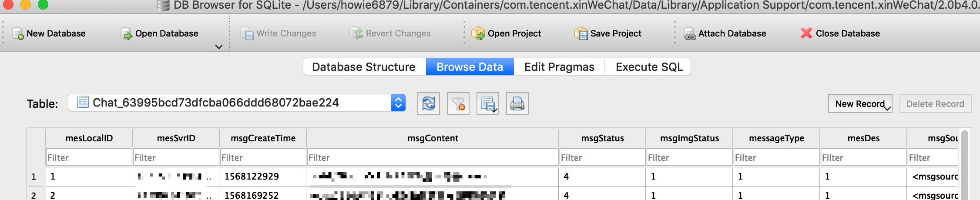Clear all filters with the funnel icon

point(458,103)
